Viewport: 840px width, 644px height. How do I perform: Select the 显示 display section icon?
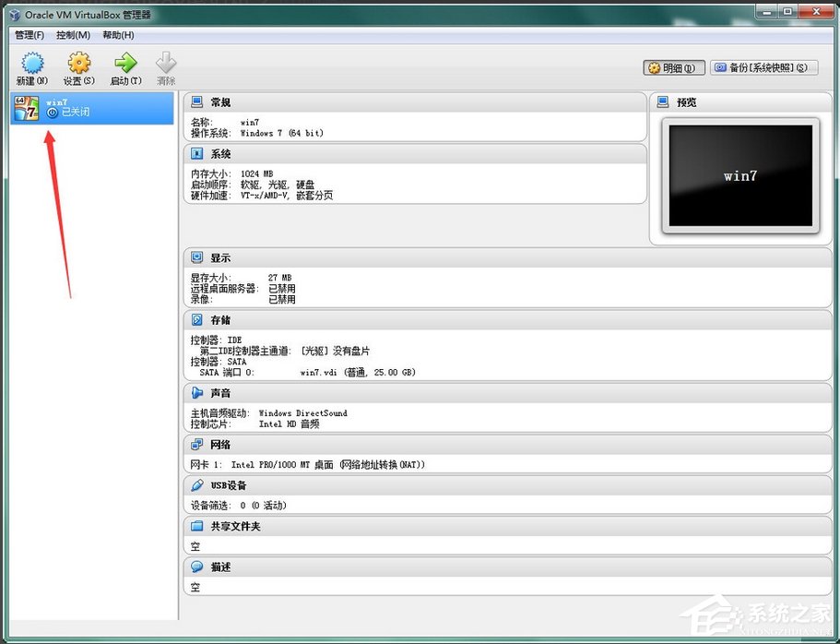coord(195,257)
